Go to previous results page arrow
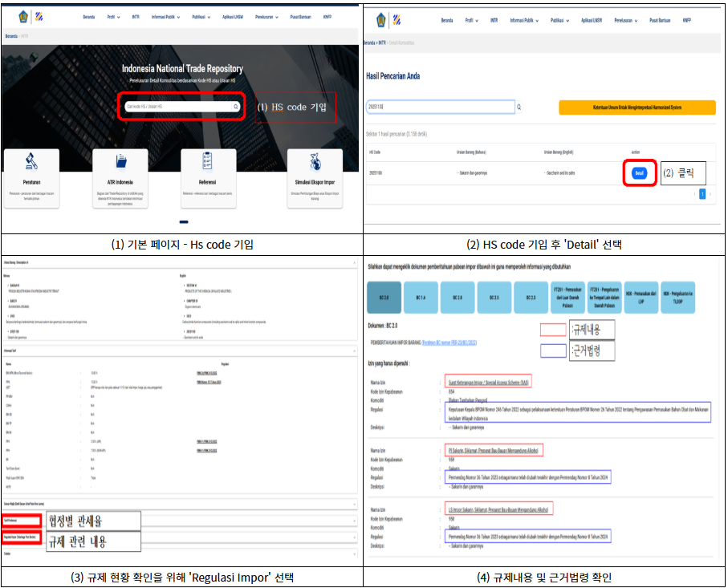The image size is (728, 588). [694, 194]
